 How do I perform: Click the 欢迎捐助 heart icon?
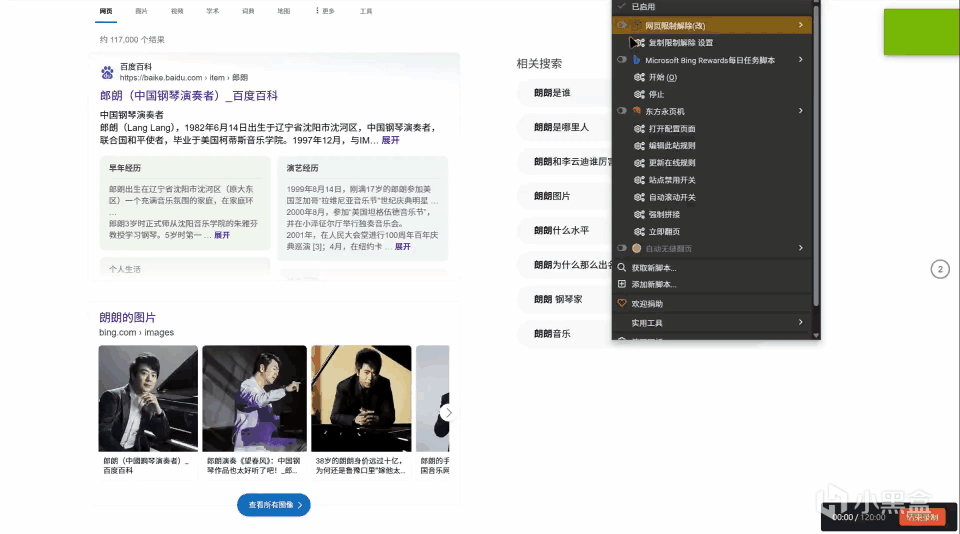click(621, 303)
